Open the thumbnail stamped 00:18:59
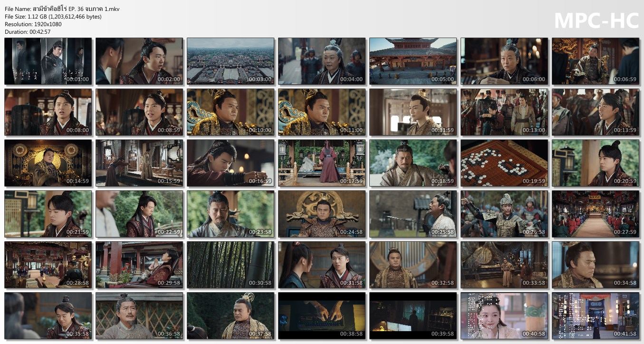This screenshot has width=644, height=344. [413, 163]
